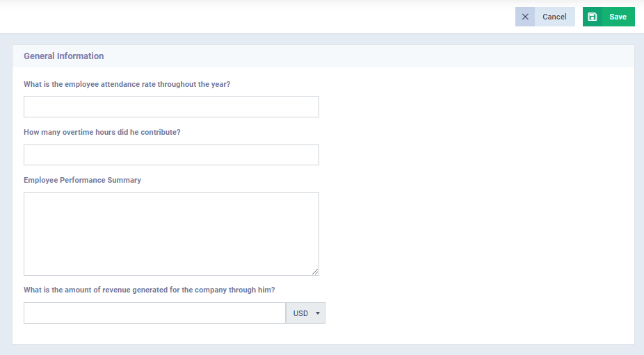Click gray background below General Information panel
This screenshot has height=355, width=644.
(x=322, y=349)
